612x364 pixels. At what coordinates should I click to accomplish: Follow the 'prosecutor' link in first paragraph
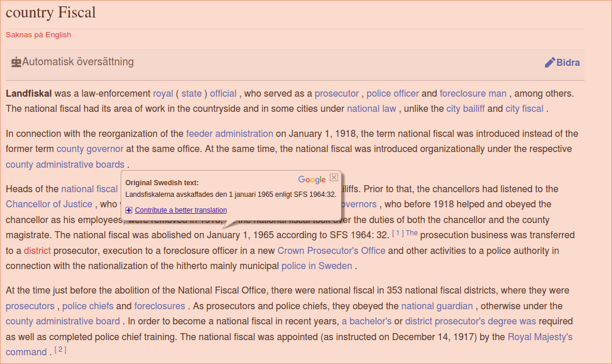click(x=337, y=93)
